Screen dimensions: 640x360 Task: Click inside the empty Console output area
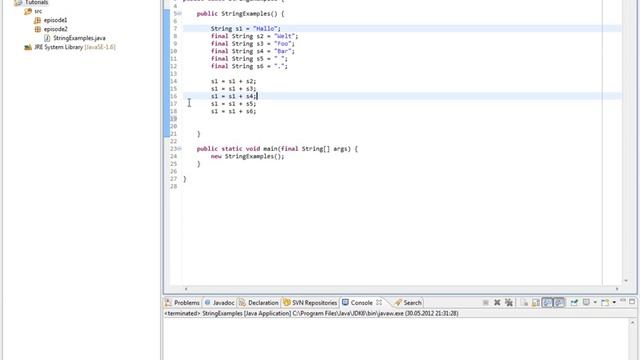tap(395, 339)
